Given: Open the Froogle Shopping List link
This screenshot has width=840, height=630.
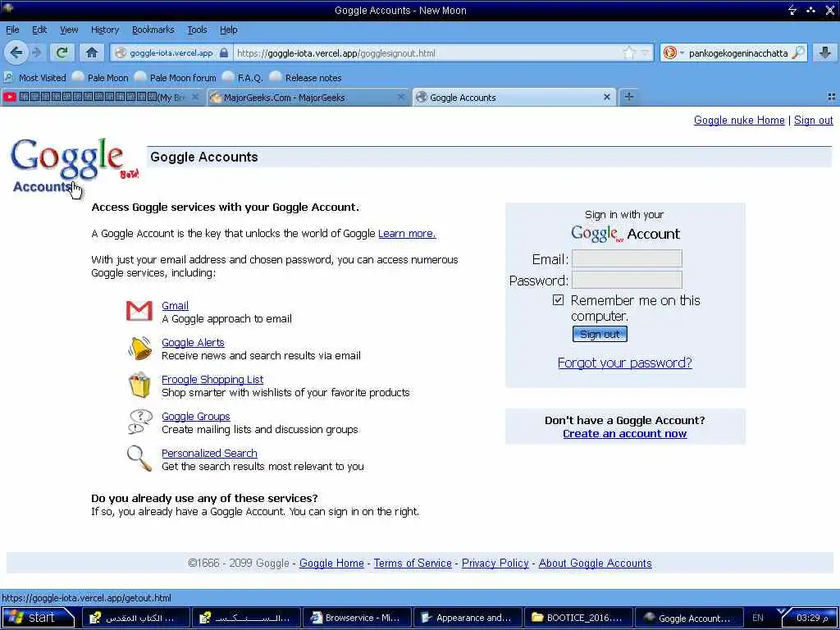Looking at the screenshot, I should pos(212,379).
